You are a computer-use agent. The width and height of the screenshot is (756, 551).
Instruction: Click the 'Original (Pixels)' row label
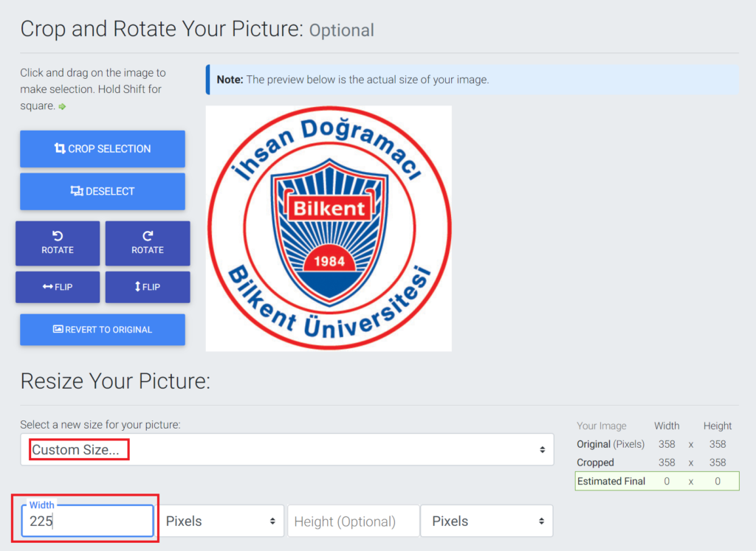tap(611, 444)
